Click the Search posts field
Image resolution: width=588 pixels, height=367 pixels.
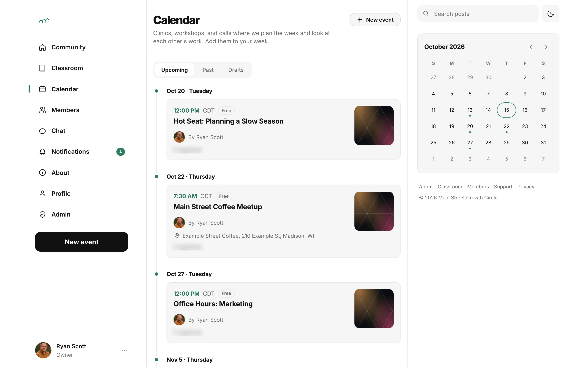coord(478,14)
